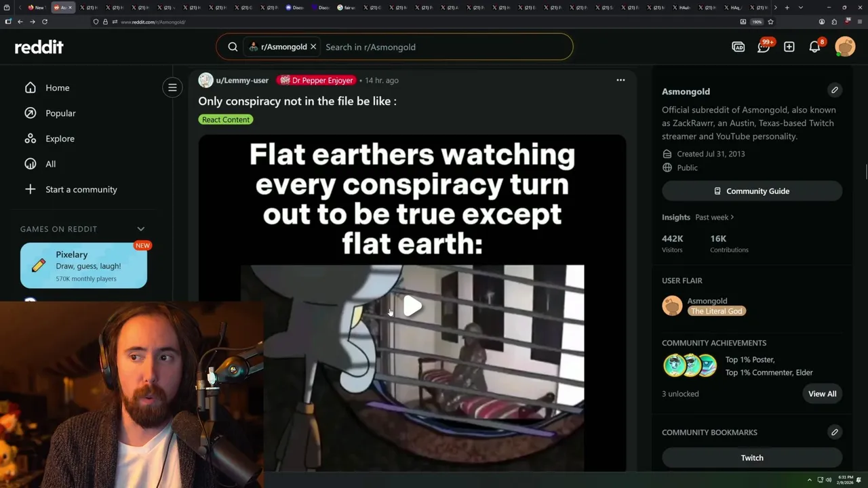Open the post overflow three-dots menu
The width and height of the screenshot is (868, 488).
coord(620,80)
